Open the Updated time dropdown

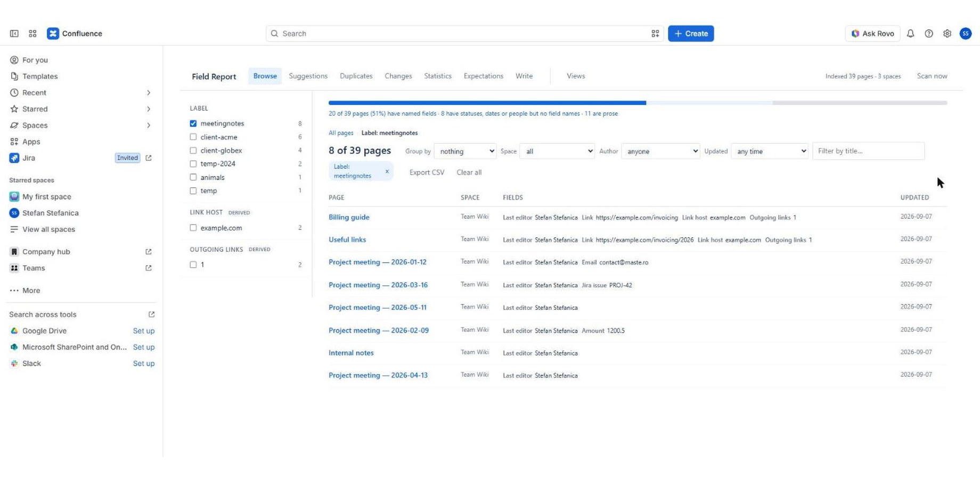770,151
